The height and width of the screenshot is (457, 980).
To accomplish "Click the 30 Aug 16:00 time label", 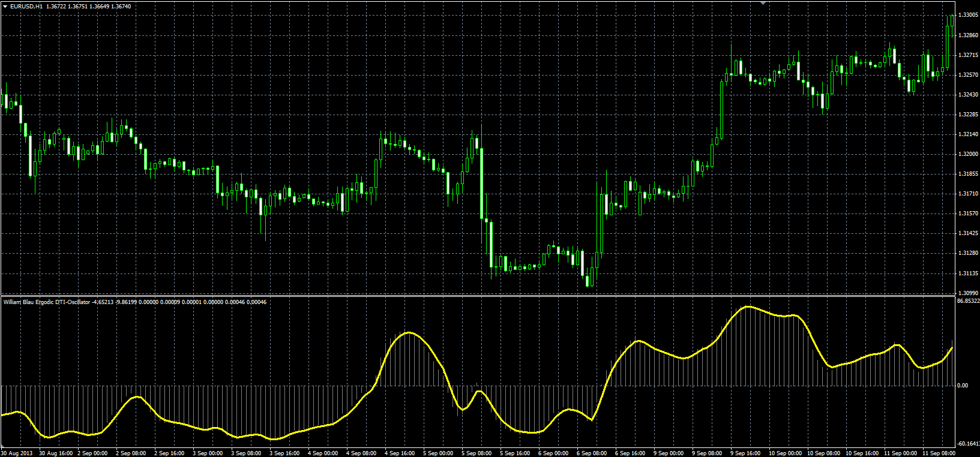I will pyautogui.click(x=56, y=453).
